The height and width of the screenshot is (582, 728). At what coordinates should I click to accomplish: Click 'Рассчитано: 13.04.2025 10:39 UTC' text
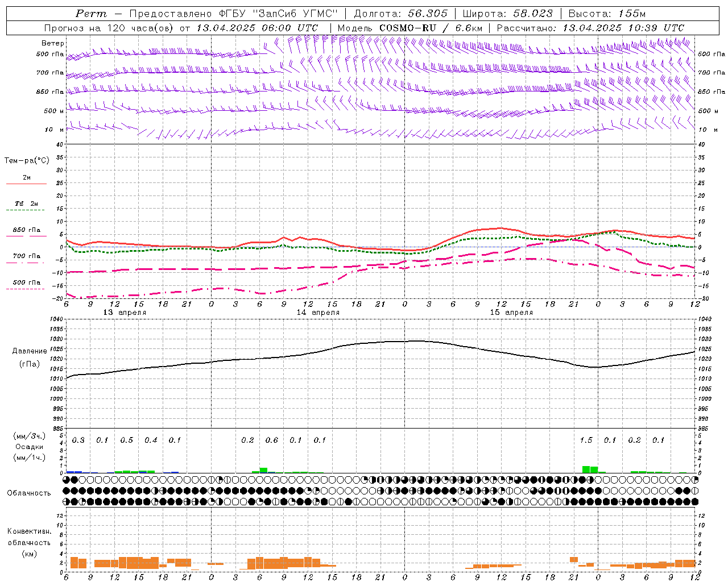[590, 28]
